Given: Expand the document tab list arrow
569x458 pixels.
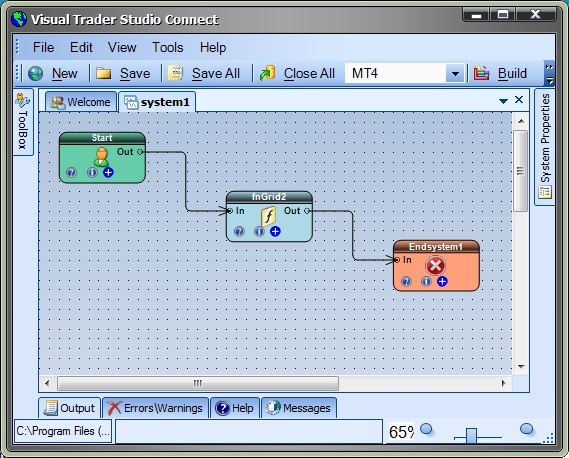Looking at the screenshot, I should coord(503,101).
